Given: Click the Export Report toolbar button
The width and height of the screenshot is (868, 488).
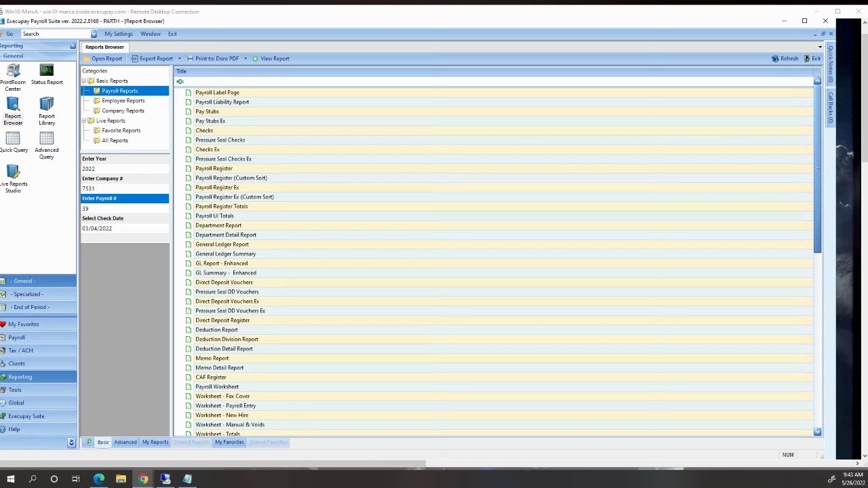Looking at the screenshot, I should coord(152,59).
